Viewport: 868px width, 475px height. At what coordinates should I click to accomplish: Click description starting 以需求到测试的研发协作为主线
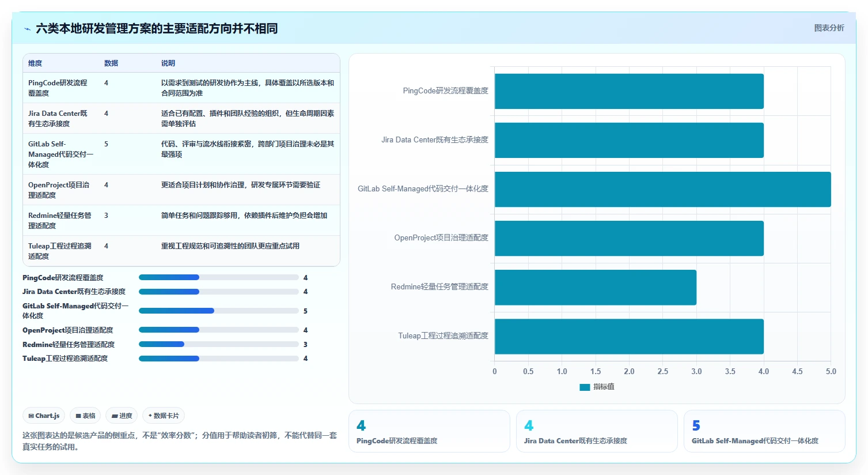point(248,88)
